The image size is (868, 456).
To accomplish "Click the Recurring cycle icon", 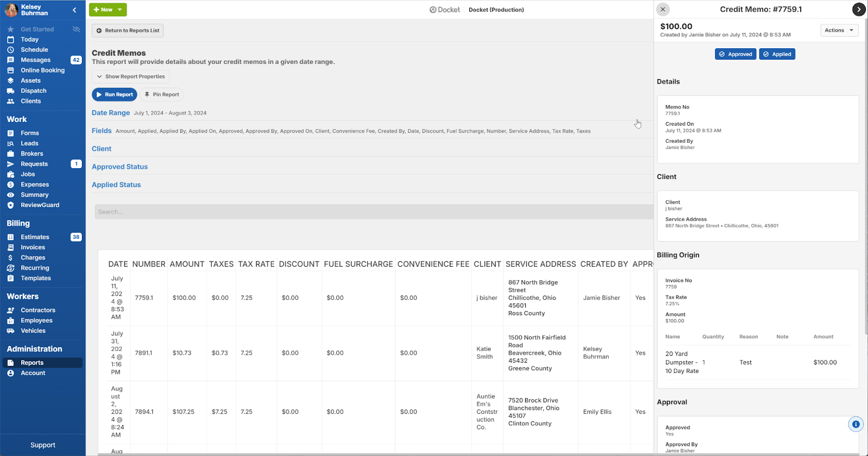I will click(x=10, y=268).
